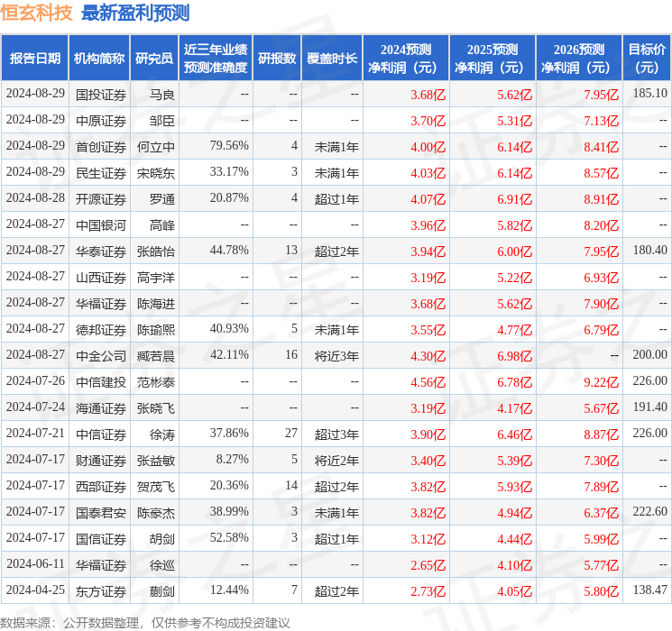Click analyst name 张皓怡

point(156,251)
